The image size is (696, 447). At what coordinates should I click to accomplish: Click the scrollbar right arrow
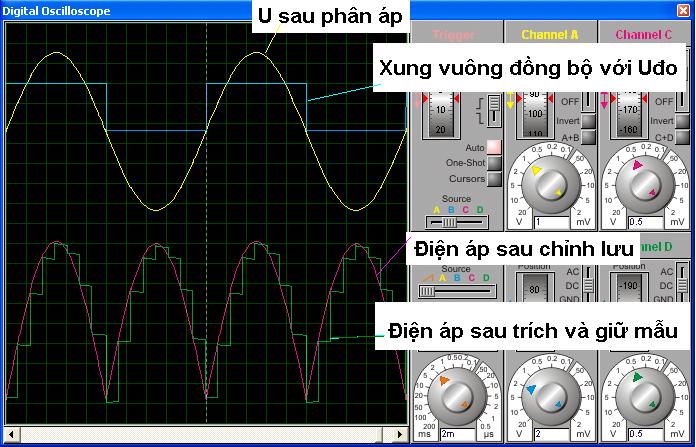pos(400,434)
